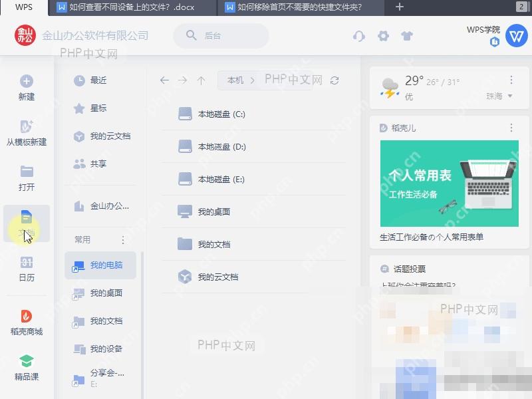Screen dimensions: 532x399
Task: Click the 话题投票 heading
Action: point(409,269)
